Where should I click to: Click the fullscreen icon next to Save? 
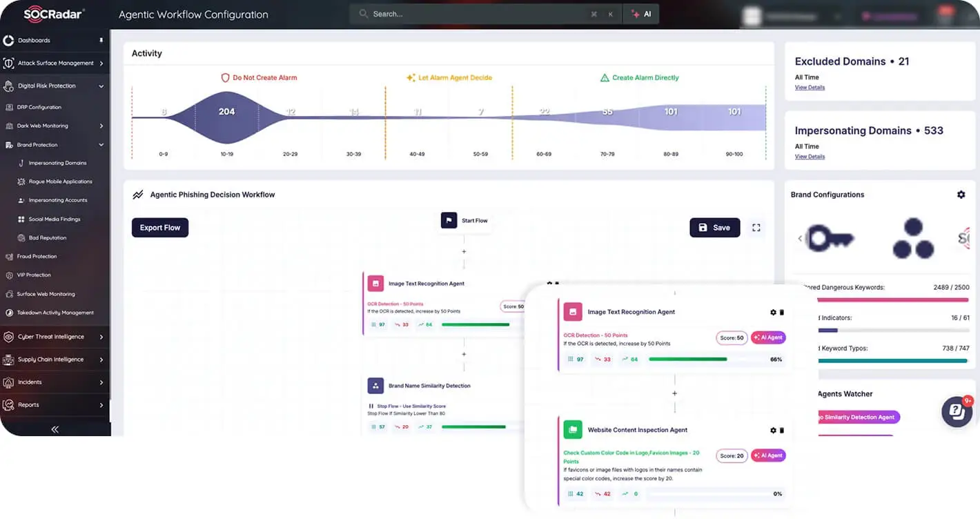[756, 228]
